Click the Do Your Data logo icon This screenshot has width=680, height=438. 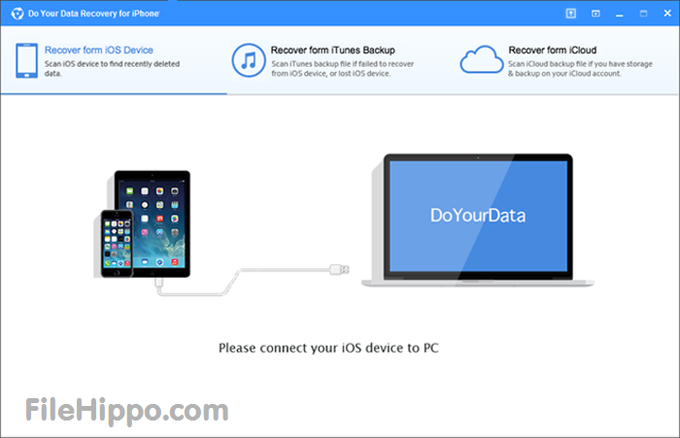pos(17,13)
